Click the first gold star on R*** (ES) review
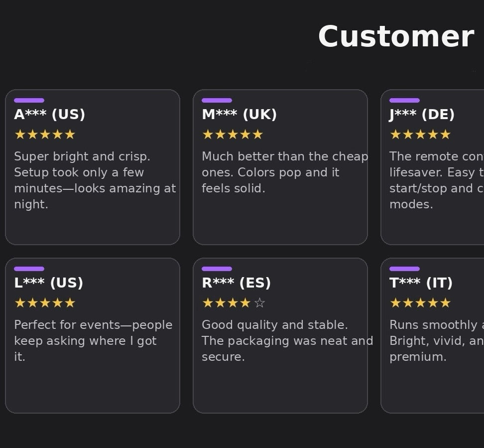Viewport: 484px width, 448px height. point(207,303)
